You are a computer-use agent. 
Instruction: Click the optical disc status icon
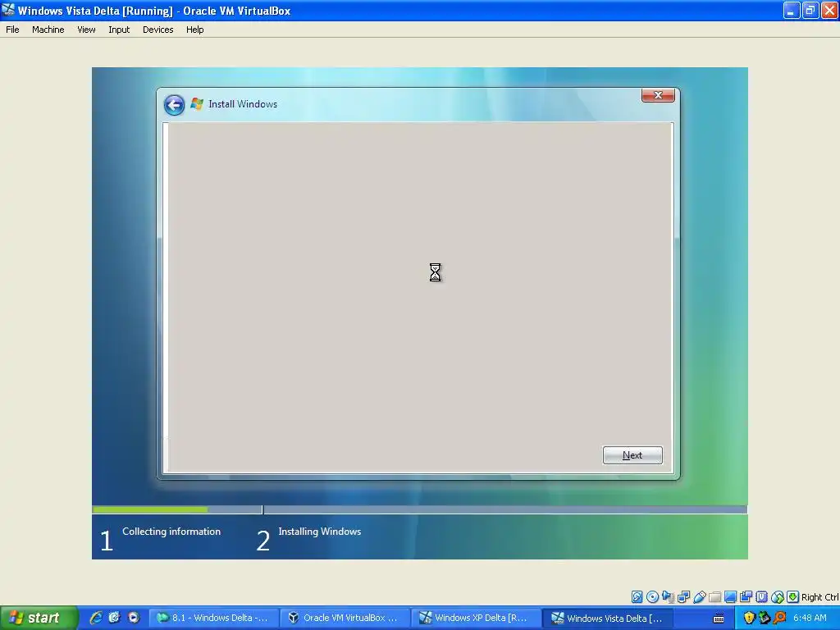(x=652, y=597)
